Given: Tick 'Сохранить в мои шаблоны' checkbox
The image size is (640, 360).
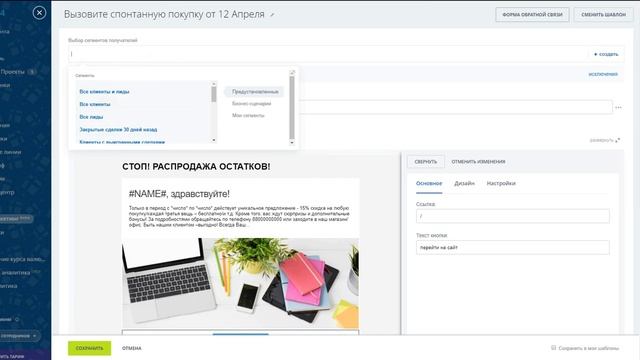Looking at the screenshot, I should (x=554, y=348).
